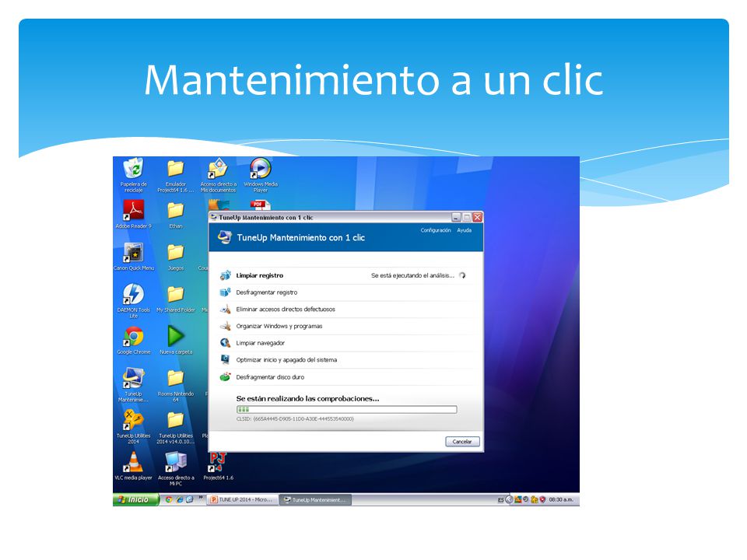Click 'Eliminar accesos directos defectuosos' text

point(286,309)
